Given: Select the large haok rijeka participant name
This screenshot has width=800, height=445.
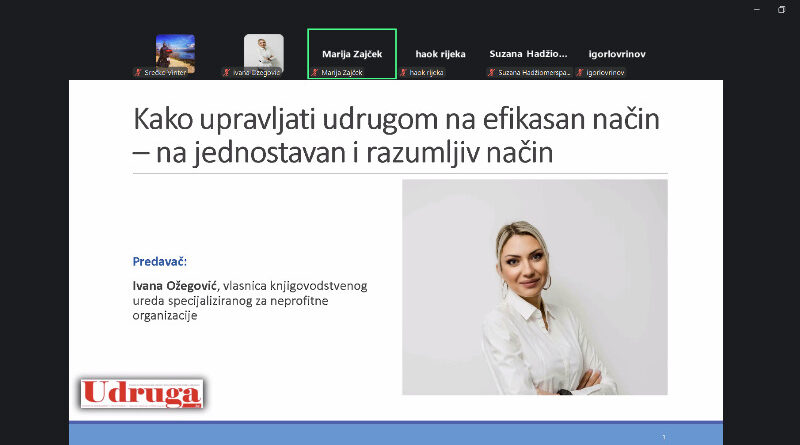Looking at the screenshot, I should pos(440,54).
